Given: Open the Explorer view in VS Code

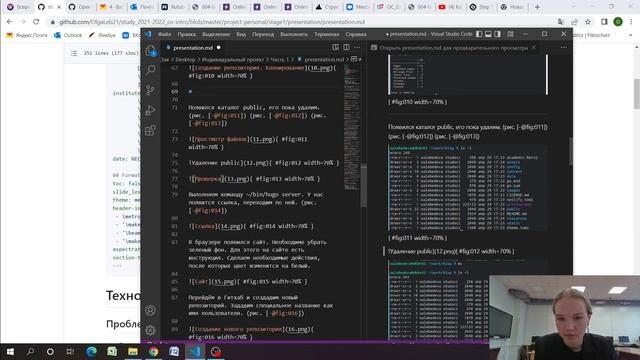Looking at the screenshot, I should pyautogui.click(x=151, y=51).
